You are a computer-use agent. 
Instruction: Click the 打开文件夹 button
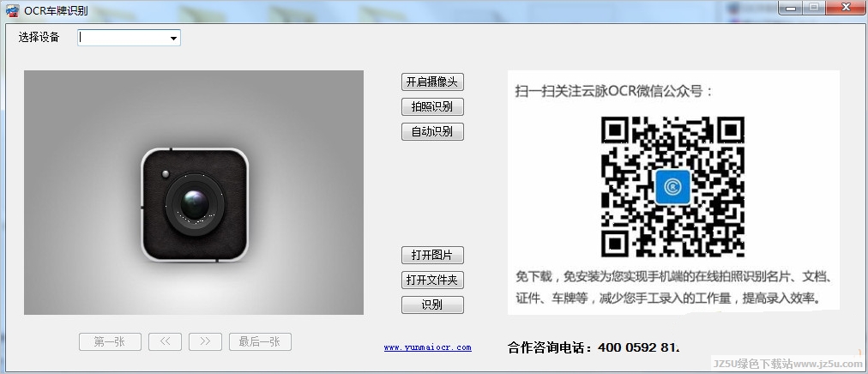click(432, 280)
